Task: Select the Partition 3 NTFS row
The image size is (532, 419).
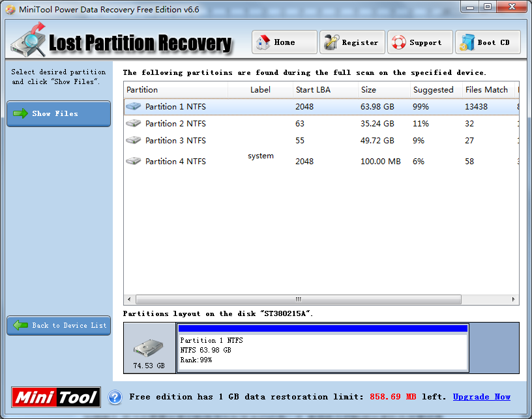Action: (321, 140)
